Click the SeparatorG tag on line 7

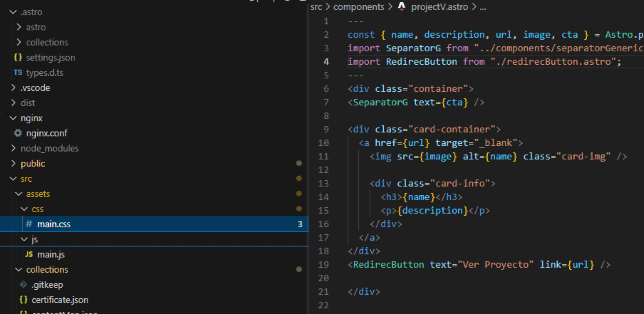click(380, 102)
